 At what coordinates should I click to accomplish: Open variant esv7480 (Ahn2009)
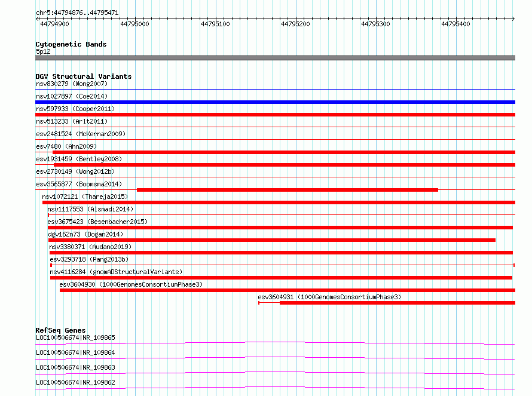pos(66,146)
